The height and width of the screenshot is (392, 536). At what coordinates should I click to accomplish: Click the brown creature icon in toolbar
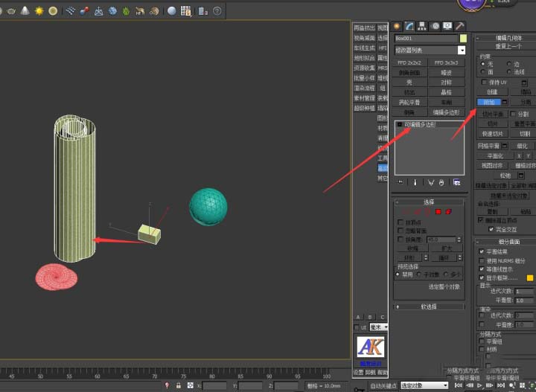tap(154, 11)
